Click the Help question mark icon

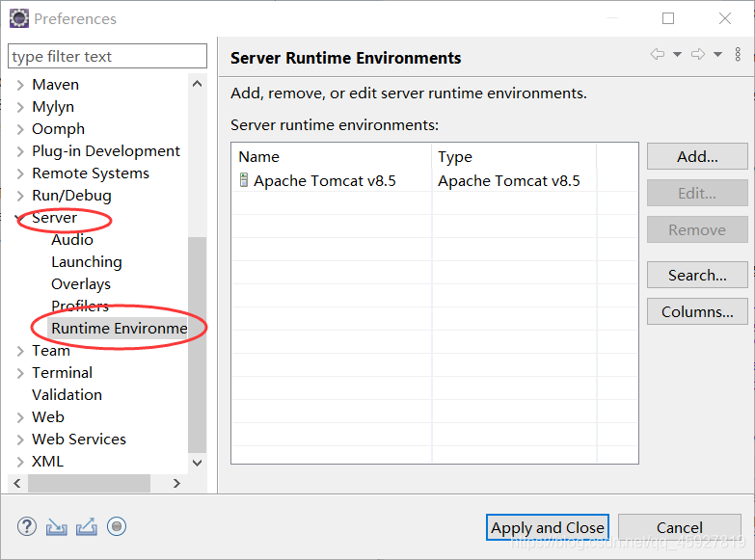27,526
